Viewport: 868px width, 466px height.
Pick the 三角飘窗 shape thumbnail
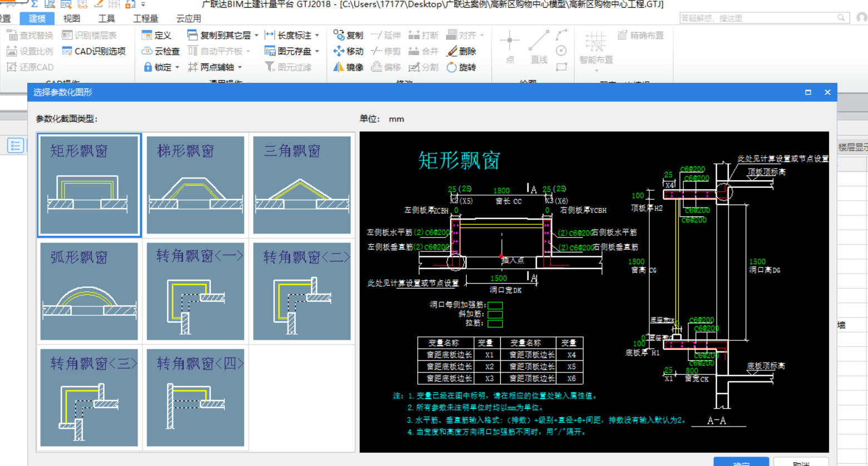click(x=302, y=185)
